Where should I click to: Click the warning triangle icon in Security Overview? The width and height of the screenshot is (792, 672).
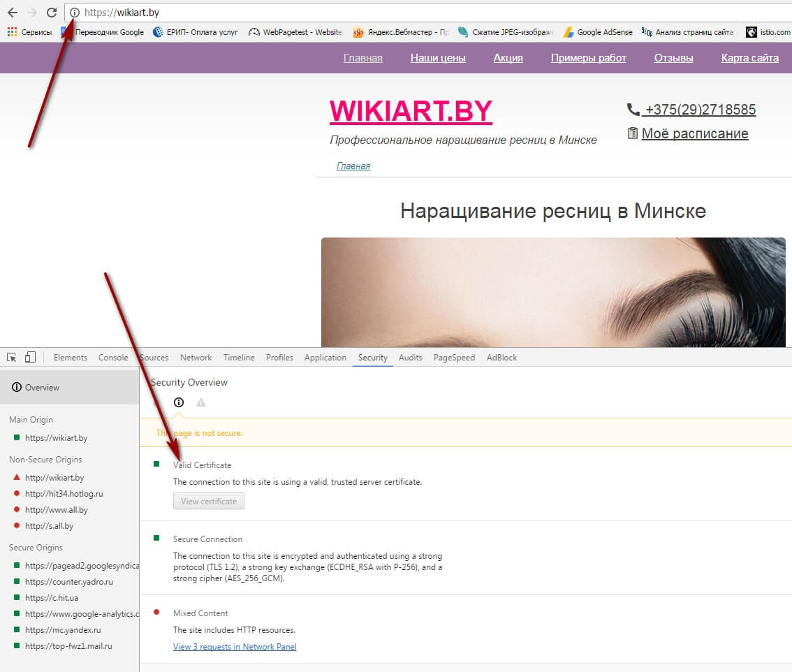(201, 402)
